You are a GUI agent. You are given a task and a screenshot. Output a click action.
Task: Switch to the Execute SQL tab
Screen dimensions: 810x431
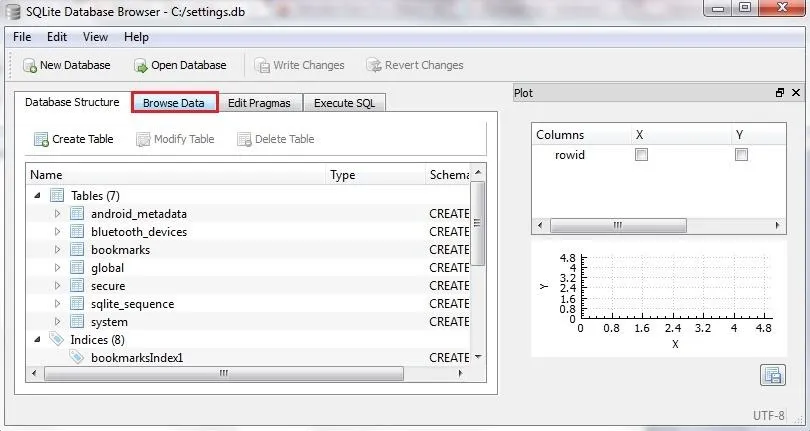click(x=345, y=103)
